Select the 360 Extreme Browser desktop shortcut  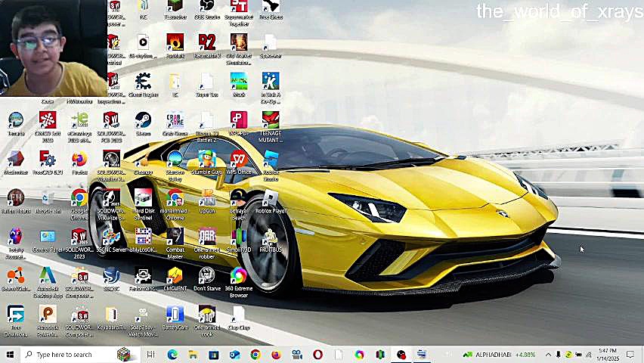pyautogui.click(x=239, y=282)
